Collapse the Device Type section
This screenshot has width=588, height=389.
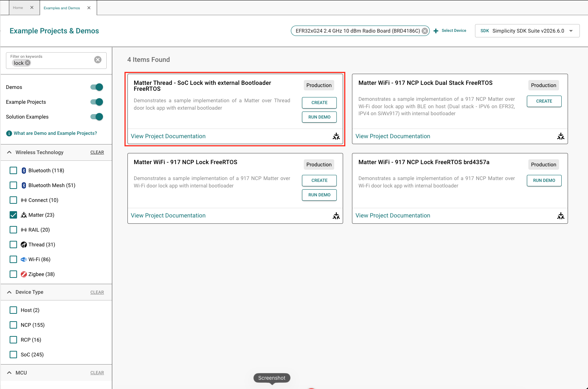tap(9, 292)
